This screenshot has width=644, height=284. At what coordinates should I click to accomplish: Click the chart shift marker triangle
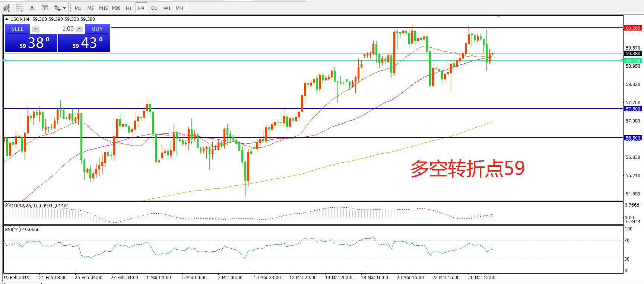tap(498, 17)
